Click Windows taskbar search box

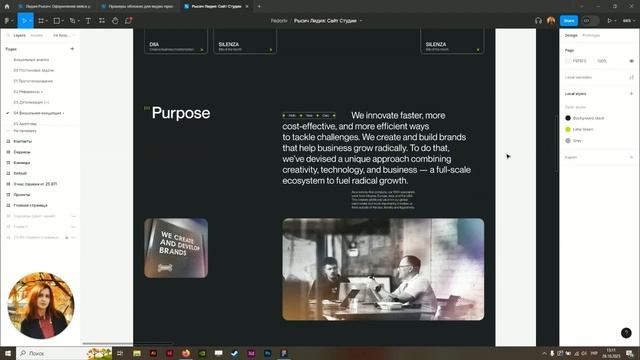click(64, 353)
